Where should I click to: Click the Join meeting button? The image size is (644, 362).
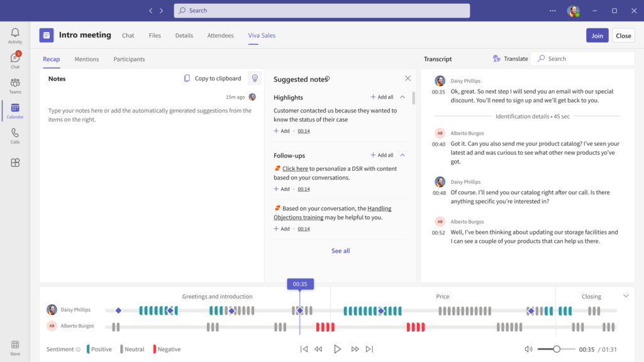coord(597,36)
